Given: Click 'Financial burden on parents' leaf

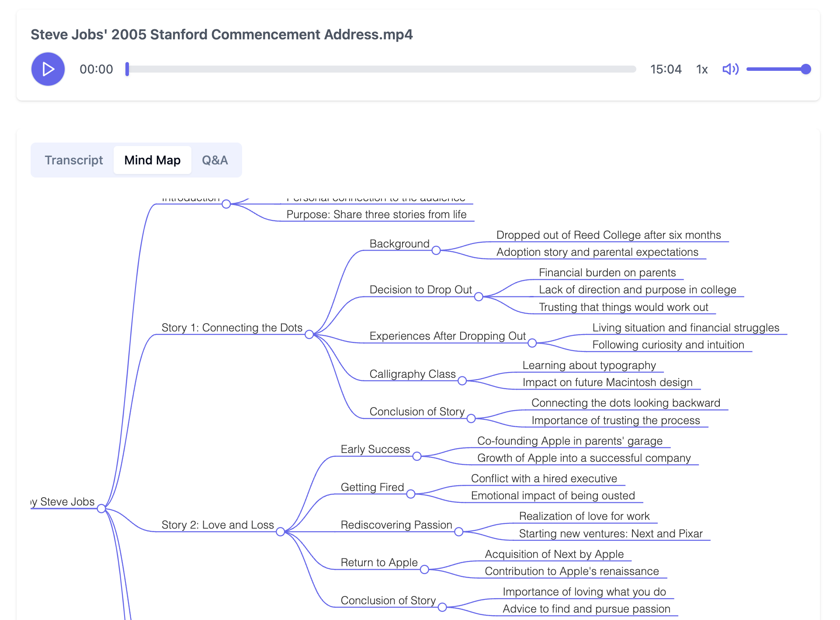Looking at the screenshot, I should [x=607, y=272].
